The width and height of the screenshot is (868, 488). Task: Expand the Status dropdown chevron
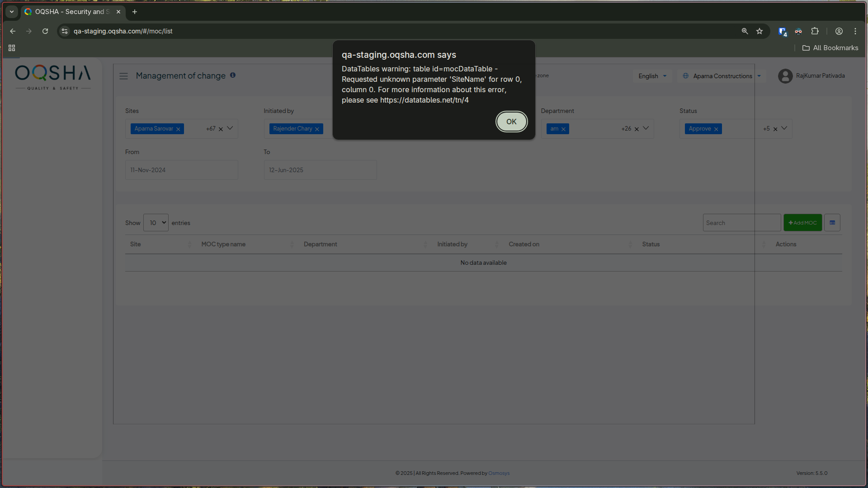[784, 128]
